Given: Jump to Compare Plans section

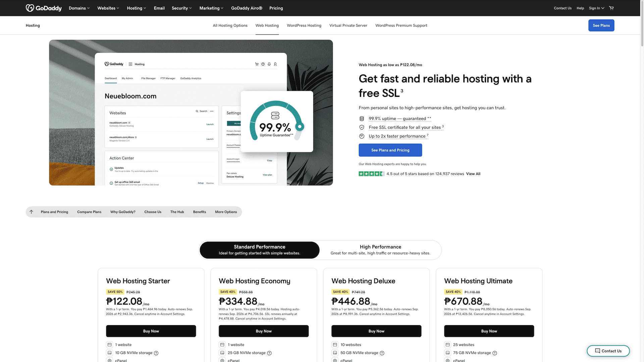Looking at the screenshot, I should 89,212.
